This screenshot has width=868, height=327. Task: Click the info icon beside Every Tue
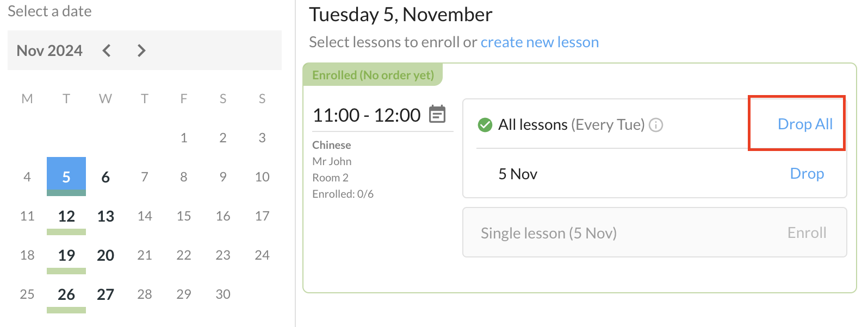[656, 125]
